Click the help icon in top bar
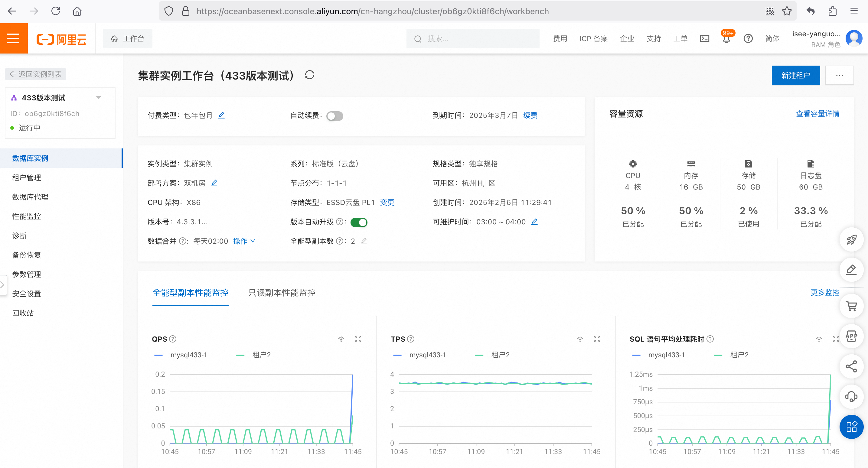 coord(748,38)
